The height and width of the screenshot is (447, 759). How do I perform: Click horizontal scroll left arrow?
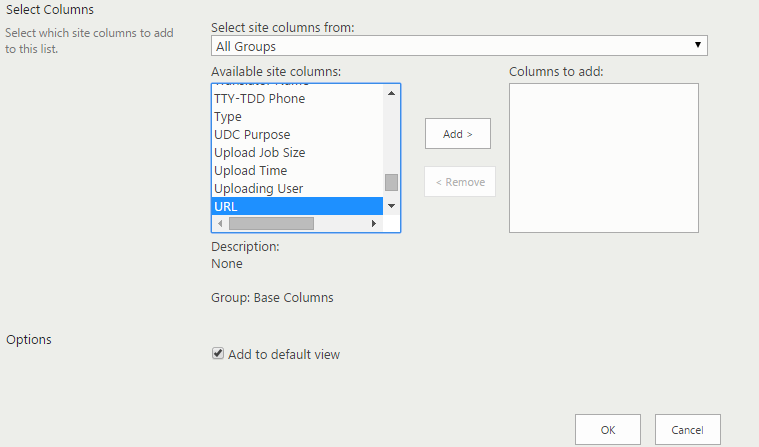[x=220, y=224]
